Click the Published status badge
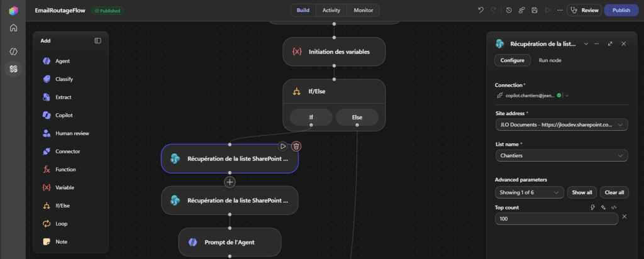644x259 pixels. coord(108,11)
